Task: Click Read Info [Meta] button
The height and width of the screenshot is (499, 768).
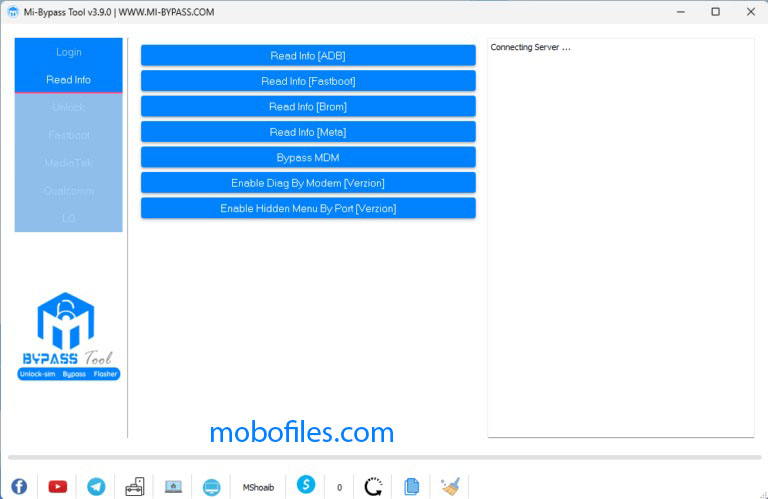Action: pyautogui.click(x=308, y=132)
